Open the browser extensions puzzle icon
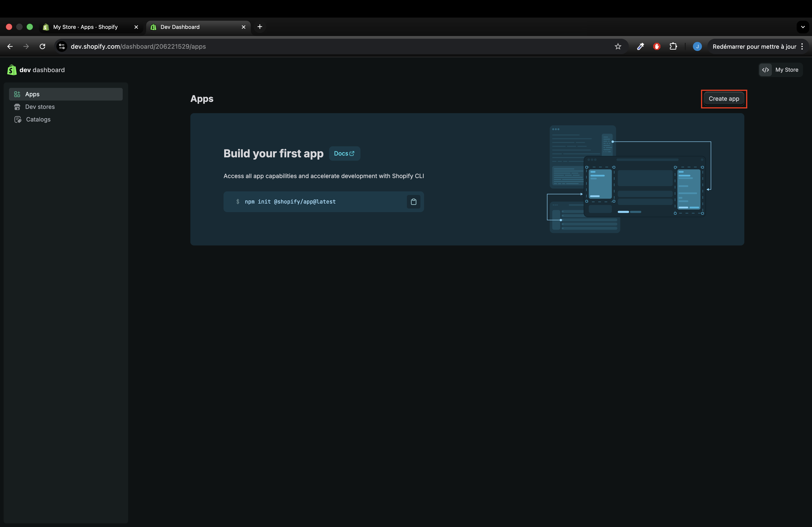Screen dimensions: 812x527 coord(673,46)
